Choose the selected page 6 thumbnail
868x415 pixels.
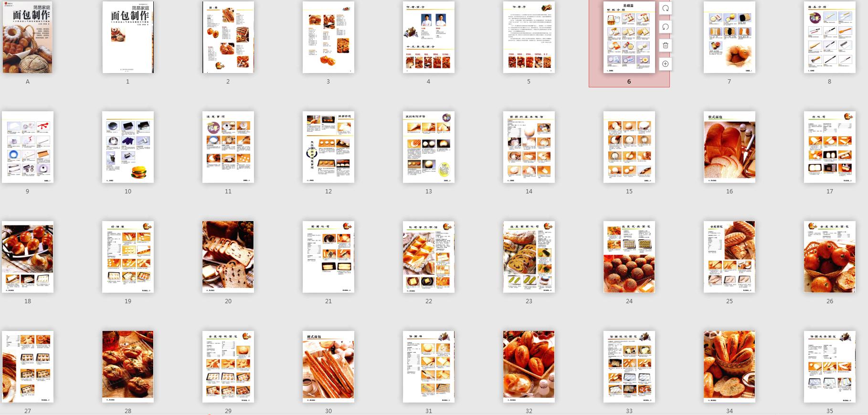click(x=629, y=37)
